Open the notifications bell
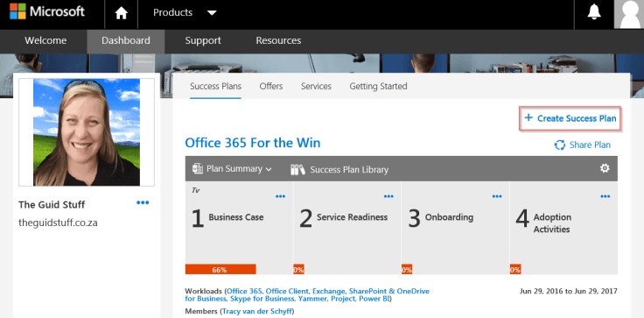644x318 pixels. (594, 12)
